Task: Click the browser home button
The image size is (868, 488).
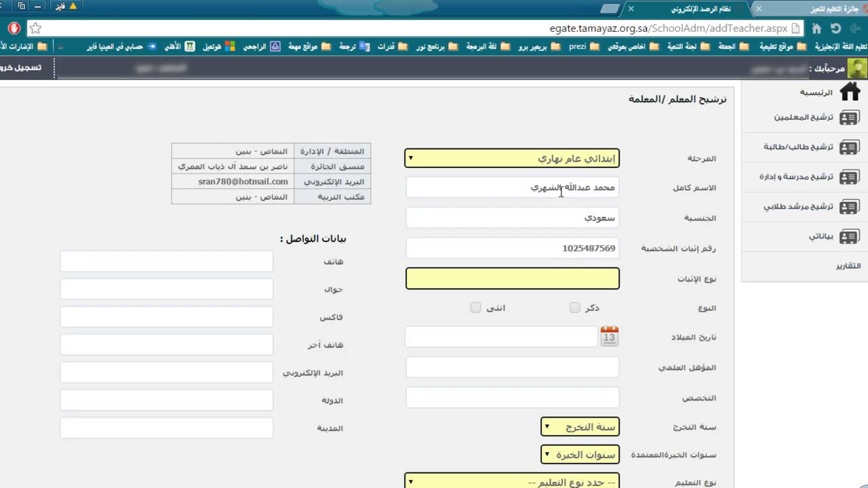Action: [816, 28]
